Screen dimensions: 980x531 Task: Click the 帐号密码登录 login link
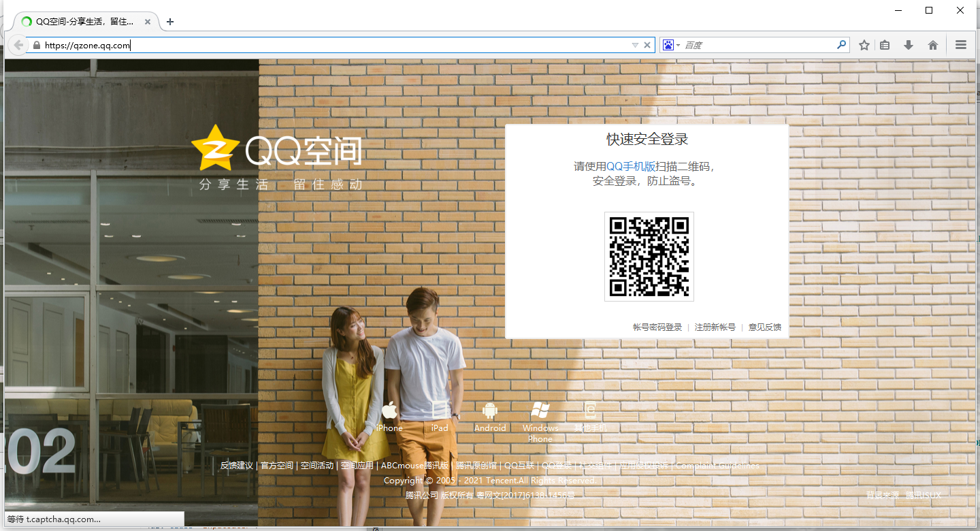coord(656,327)
